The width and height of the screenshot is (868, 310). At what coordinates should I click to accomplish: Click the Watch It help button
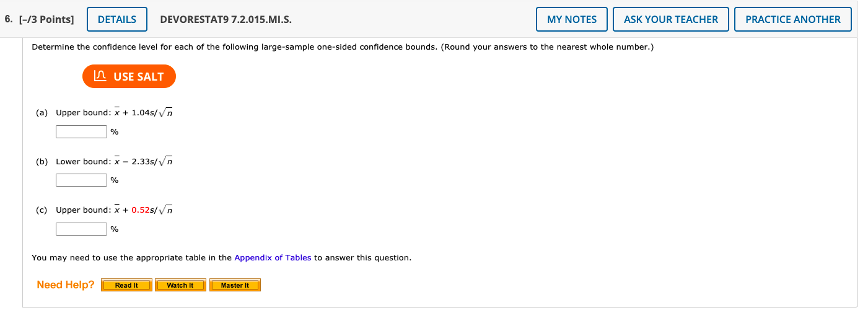(x=180, y=285)
